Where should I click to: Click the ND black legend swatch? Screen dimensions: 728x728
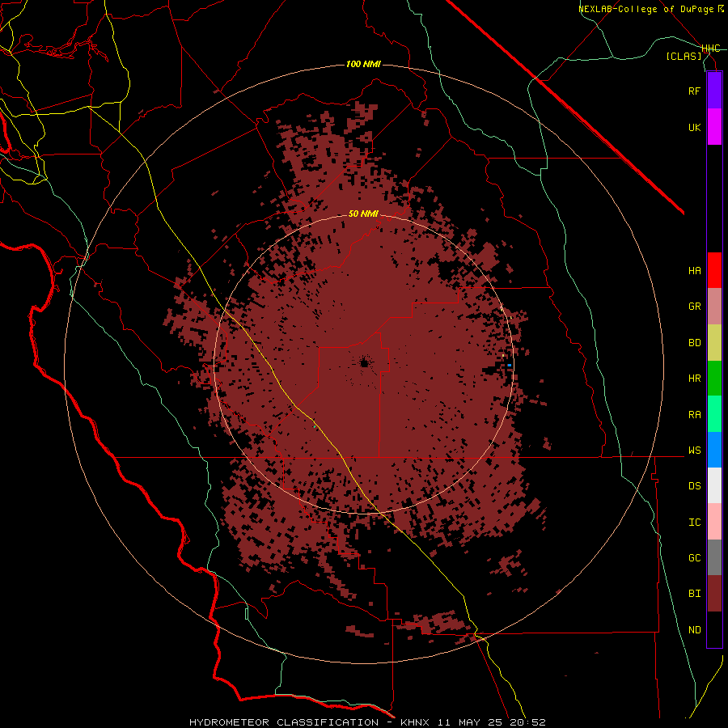pyautogui.click(x=714, y=629)
